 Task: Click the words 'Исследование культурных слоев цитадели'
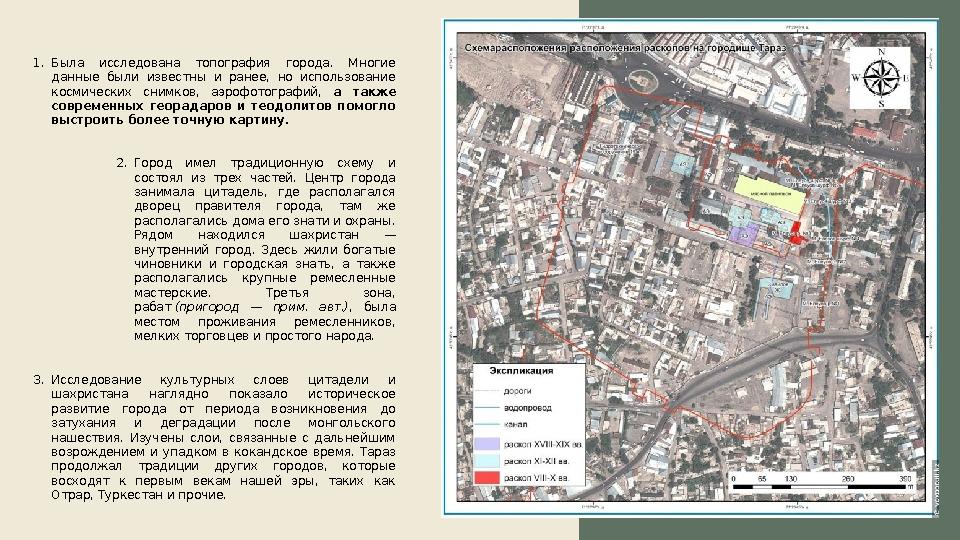point(212,380)
